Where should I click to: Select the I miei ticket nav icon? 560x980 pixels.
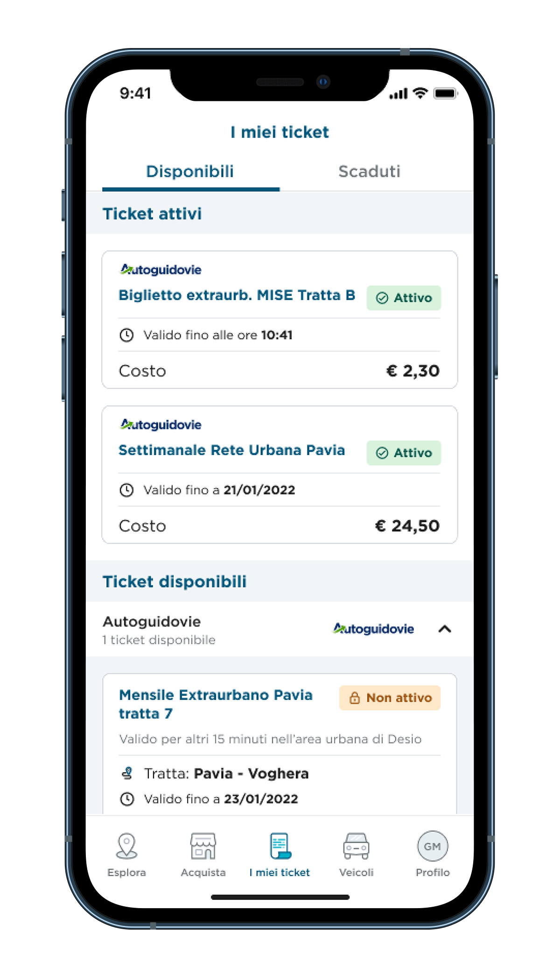tap(280, 846)
